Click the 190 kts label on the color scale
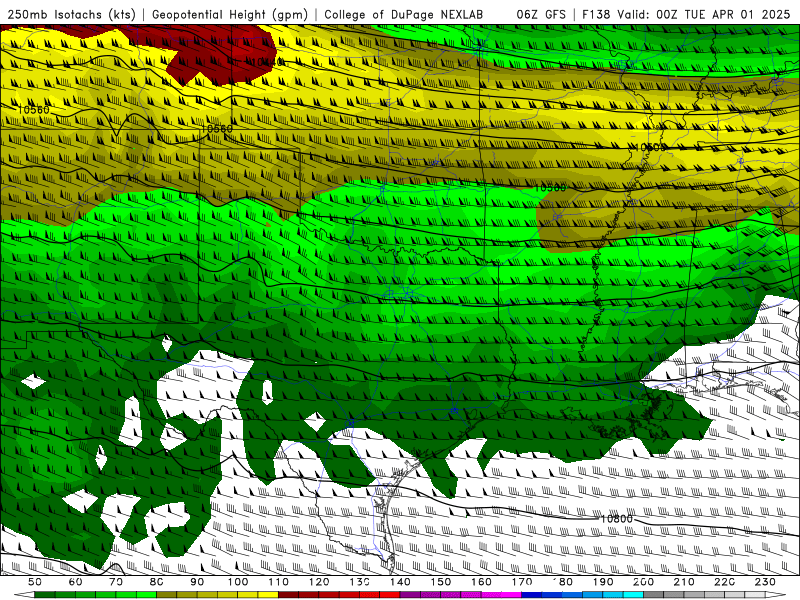 tap(603, 582)
